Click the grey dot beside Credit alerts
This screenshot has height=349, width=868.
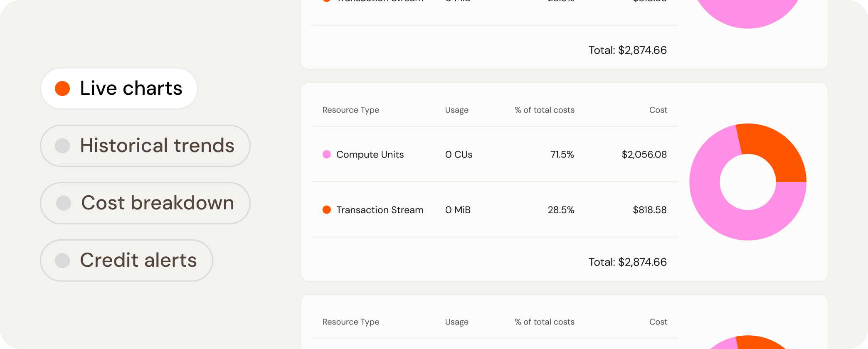62,261
